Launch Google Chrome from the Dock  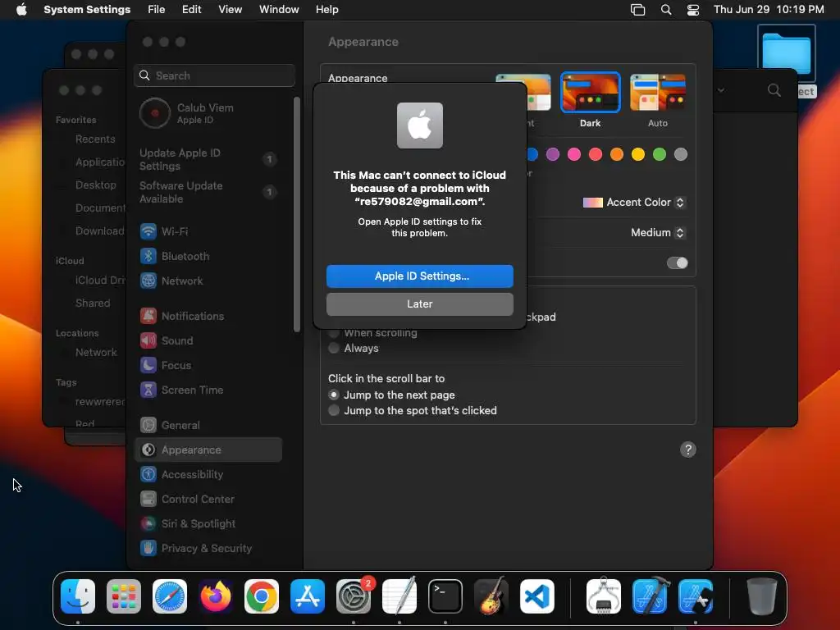coord(262,596)
